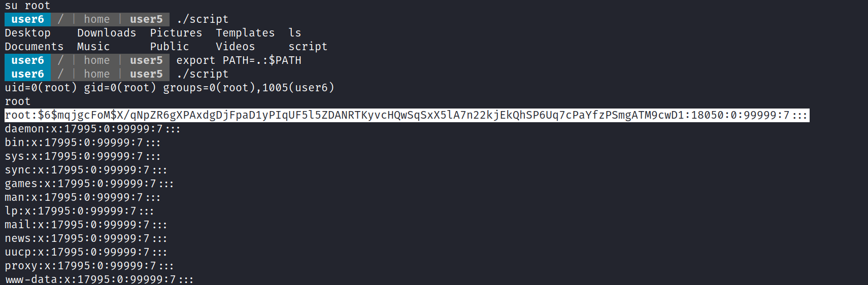The height and width of the screenshot is (285, 868).
Task: Select the Music directory name
Action: click(93, 47)
